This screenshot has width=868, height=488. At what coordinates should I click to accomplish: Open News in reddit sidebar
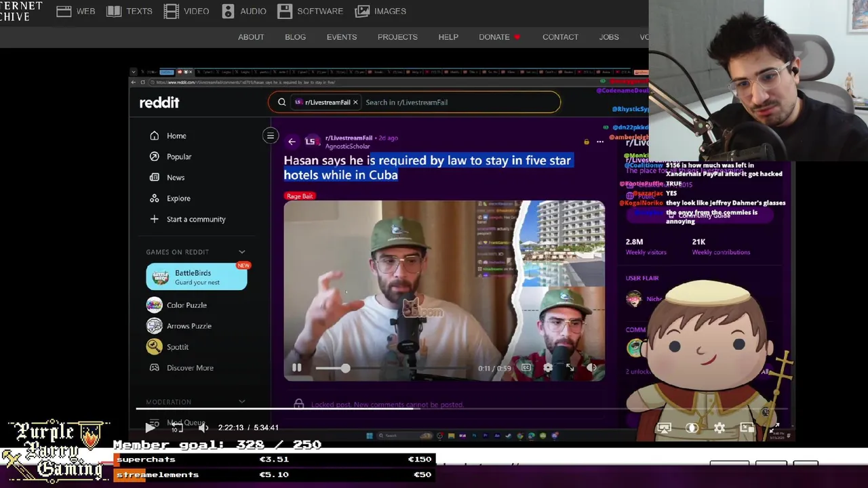click(167, 178)
